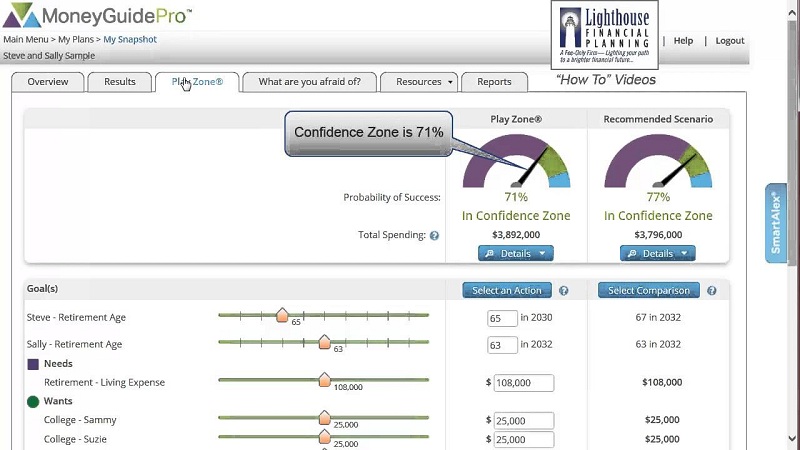Click the '67 in 2032' recommended value

point(658,317)
